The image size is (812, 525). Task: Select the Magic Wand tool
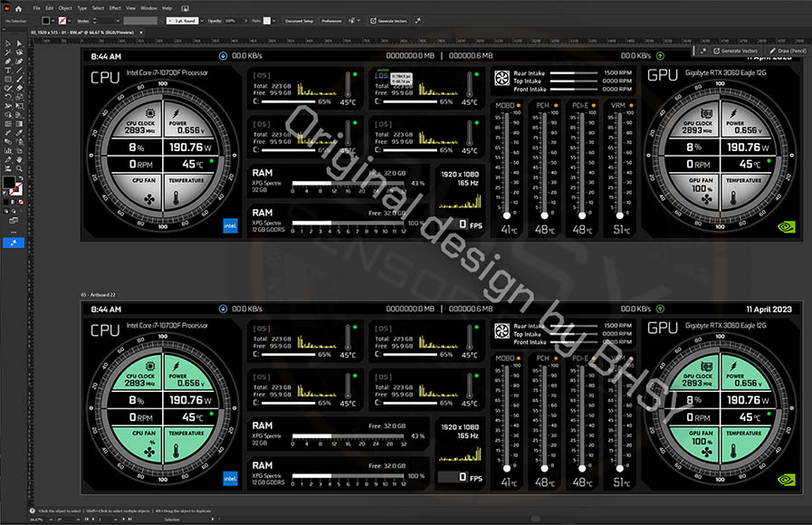[8, 52]
